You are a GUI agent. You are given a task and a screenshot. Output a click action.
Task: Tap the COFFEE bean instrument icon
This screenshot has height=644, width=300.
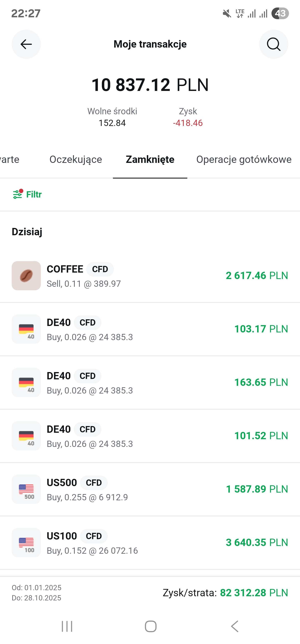(26, 275)
